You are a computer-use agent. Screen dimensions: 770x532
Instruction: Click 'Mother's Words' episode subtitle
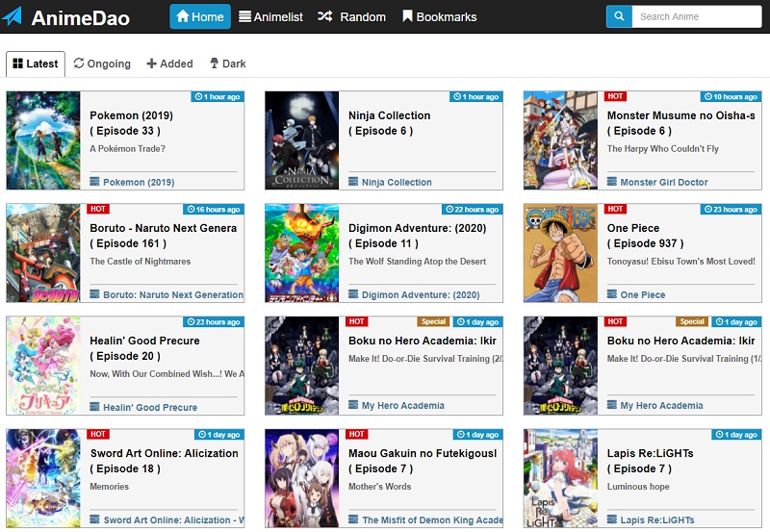pyautogui.click(x=379, y=487)
